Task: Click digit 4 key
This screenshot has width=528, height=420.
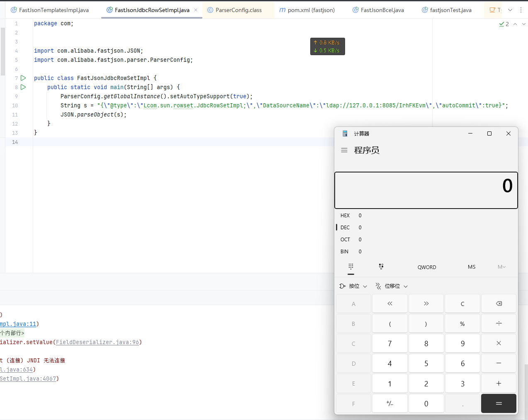Action: tap(390, 363)
